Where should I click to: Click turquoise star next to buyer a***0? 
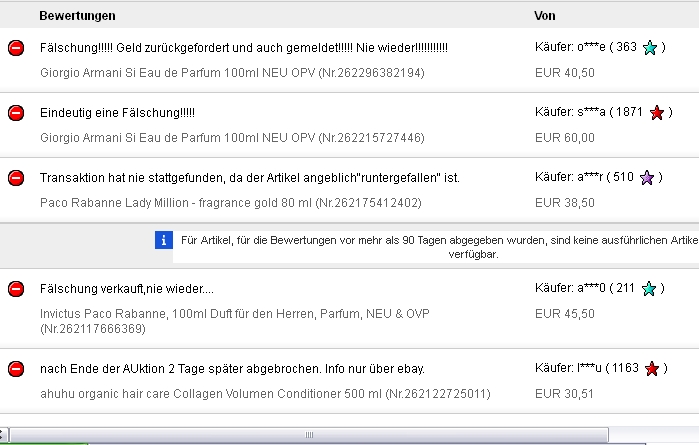[x=650, y=289]
